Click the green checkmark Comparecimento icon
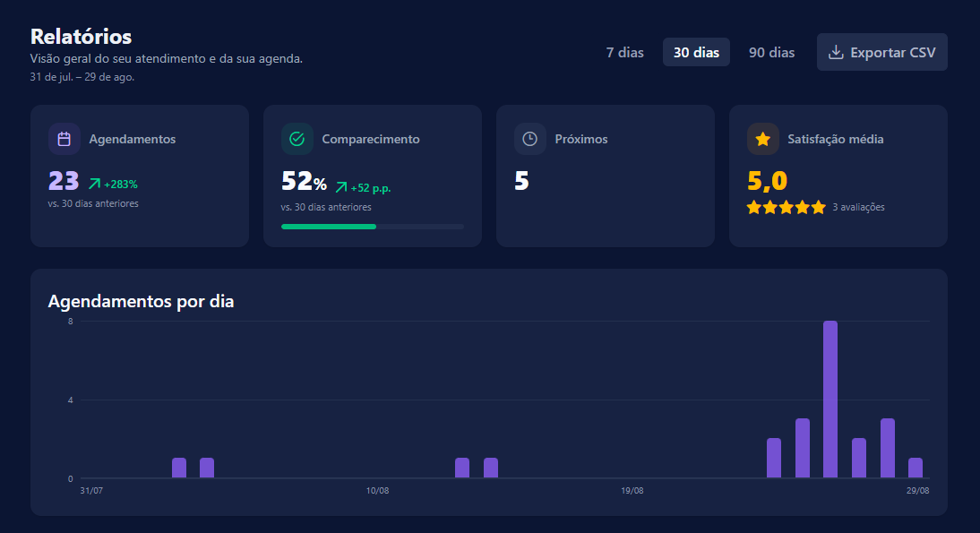Image resolution: width=980 pixels, height=533 pixels. pos(297,139)
